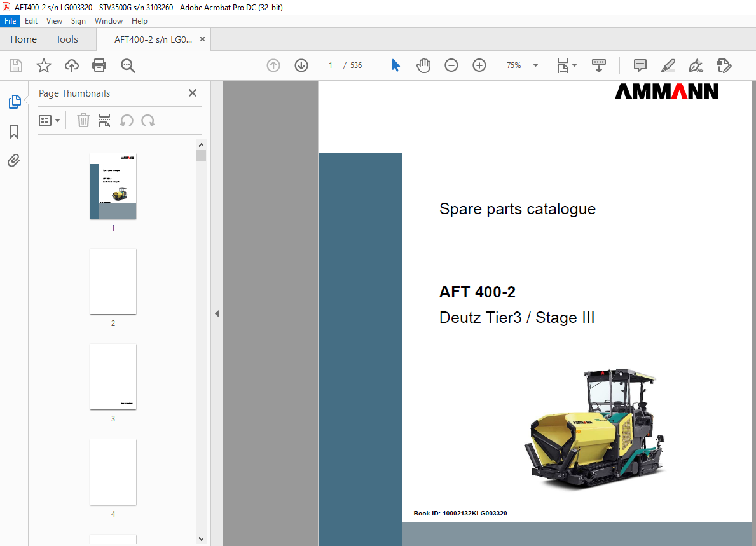Collapse the navigation pane arrow
This screenshot has width=756, height=546.
click(x=217, y=314)
